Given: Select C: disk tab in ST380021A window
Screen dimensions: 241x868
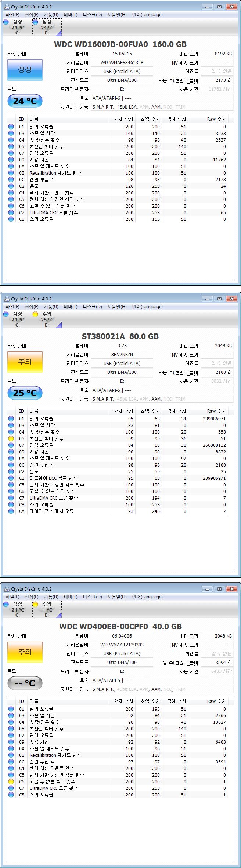Looking at the screenshot, I should point(17,319).
